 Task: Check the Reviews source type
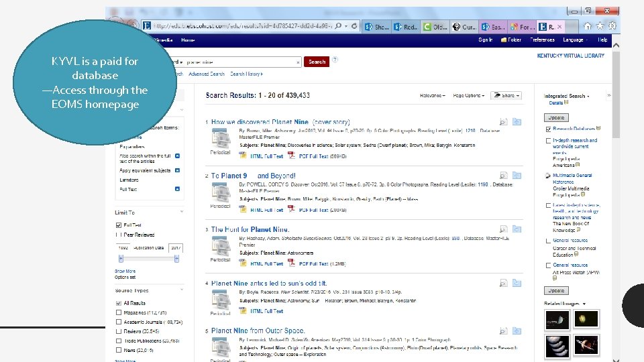click(119, 331)
